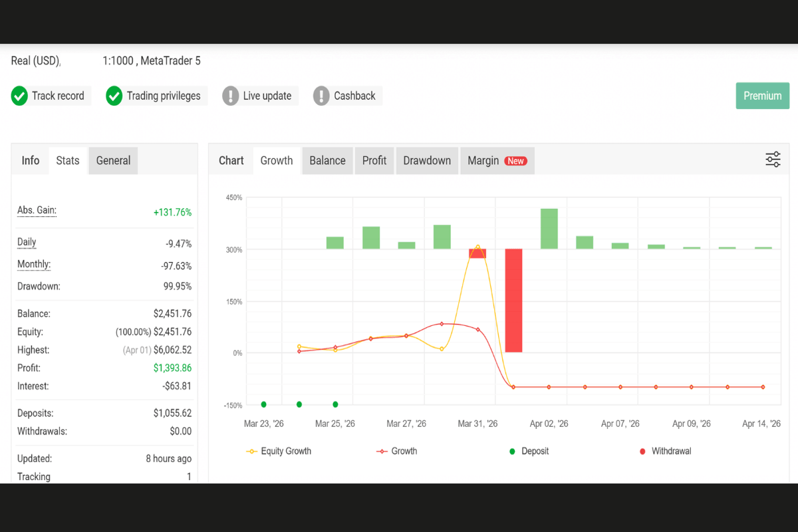Open the chart settings sliders icon
The height and width of the screenshot is (532, 798).
[773, 160]
